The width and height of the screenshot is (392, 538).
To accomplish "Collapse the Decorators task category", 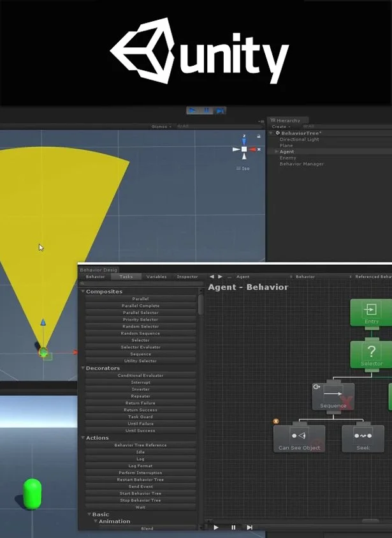I will pyautogui.click(x=83, y=368).
